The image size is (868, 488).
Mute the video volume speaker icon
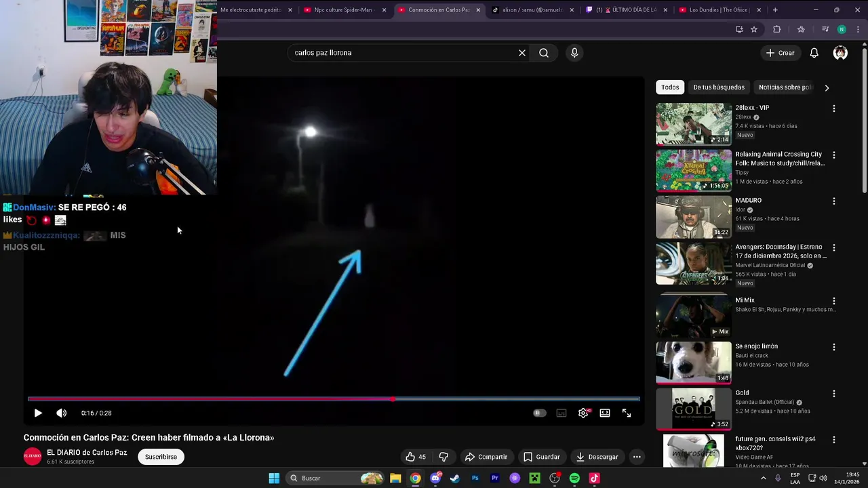tap(61, 413)
